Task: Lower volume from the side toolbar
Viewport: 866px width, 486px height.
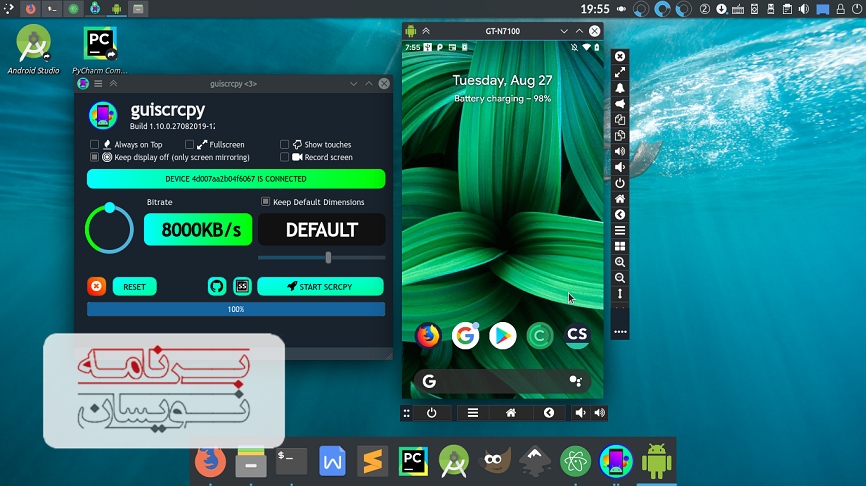Action: coord(620,167)
